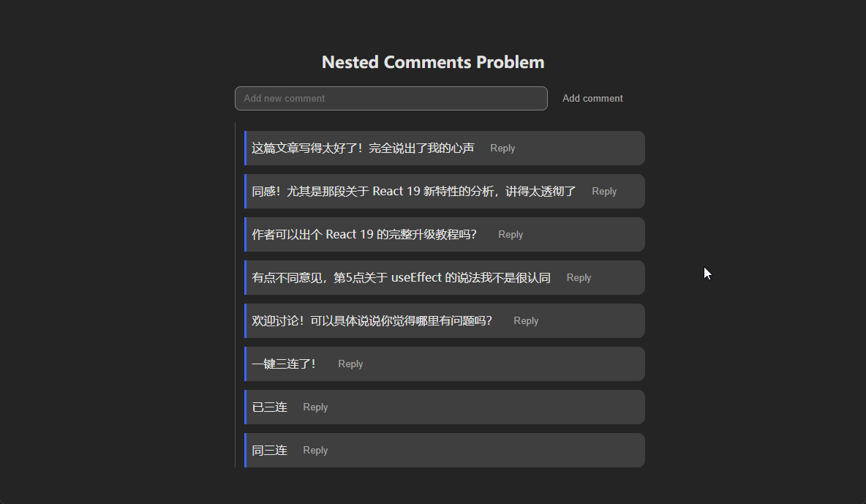Click the '同感！尤其是那段关于 React 19' comment text
866x504 pixels.
pyautogui.click(x=414, y=192)
